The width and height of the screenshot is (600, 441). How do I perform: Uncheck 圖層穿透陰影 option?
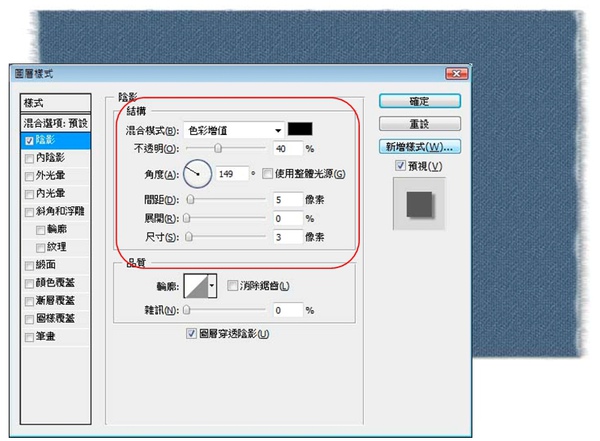(x=191, y=333)
